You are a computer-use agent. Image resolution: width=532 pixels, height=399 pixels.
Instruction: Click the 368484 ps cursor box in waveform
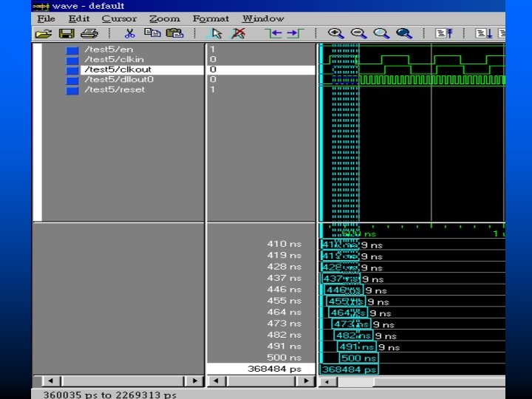(349, 369)
